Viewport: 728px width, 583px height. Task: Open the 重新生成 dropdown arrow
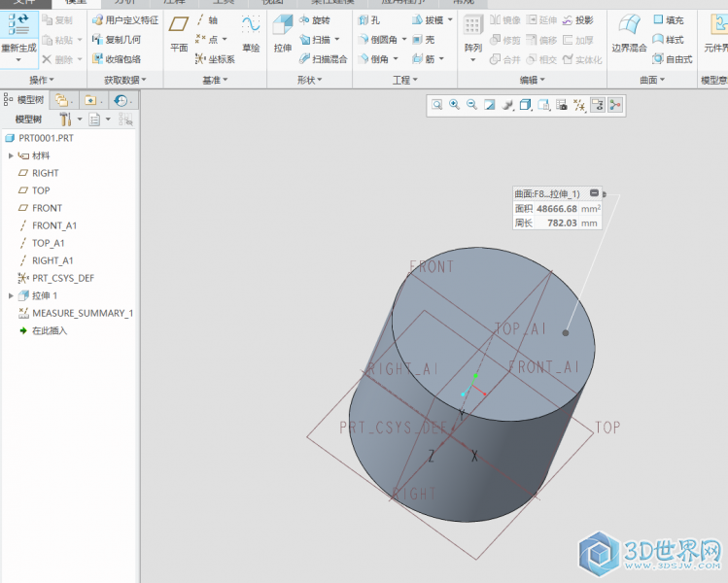(18, 60)
